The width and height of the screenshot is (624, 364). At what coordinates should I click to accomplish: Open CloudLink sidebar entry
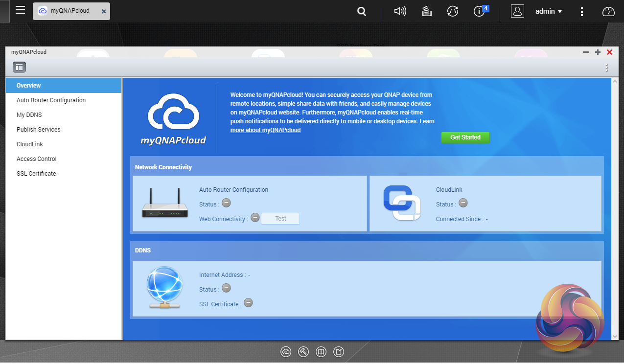(x=64, y=144)
